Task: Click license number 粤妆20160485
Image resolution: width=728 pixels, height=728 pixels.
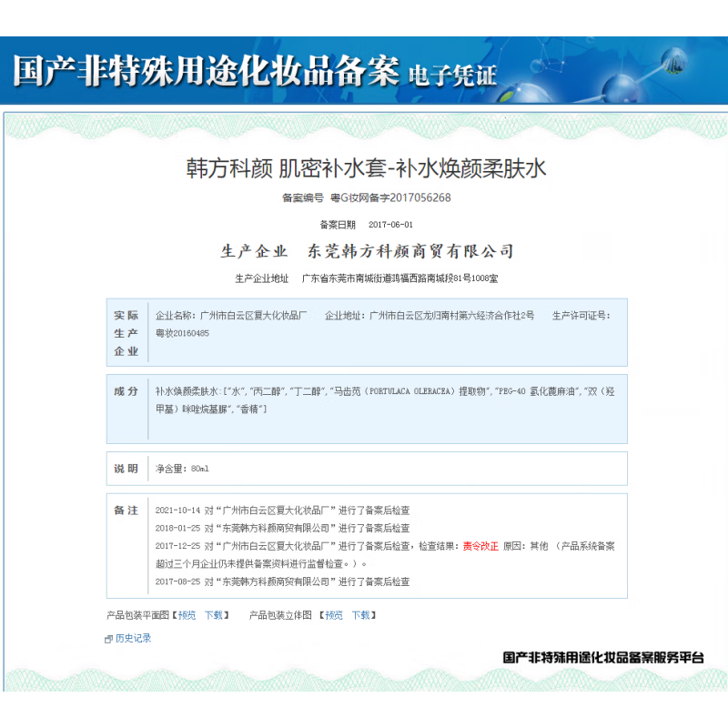Action: click(183, 333)
